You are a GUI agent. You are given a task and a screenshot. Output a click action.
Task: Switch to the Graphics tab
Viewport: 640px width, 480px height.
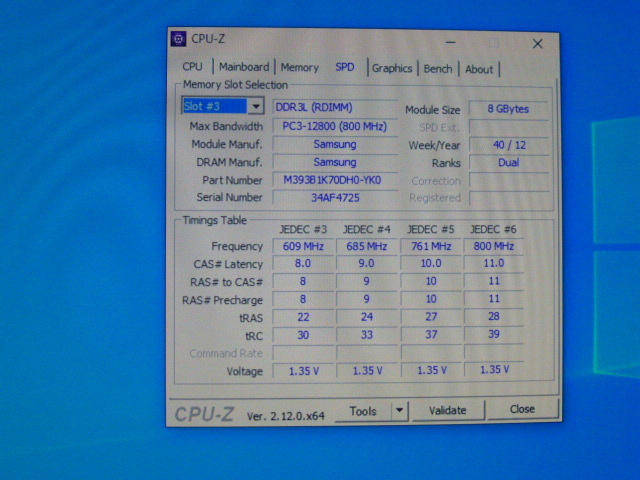[392, 68]
